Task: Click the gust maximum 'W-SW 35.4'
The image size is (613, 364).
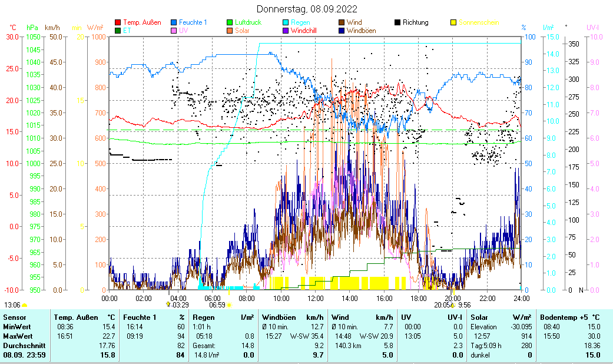Action: pyautogui.click(x=307, y=336)
